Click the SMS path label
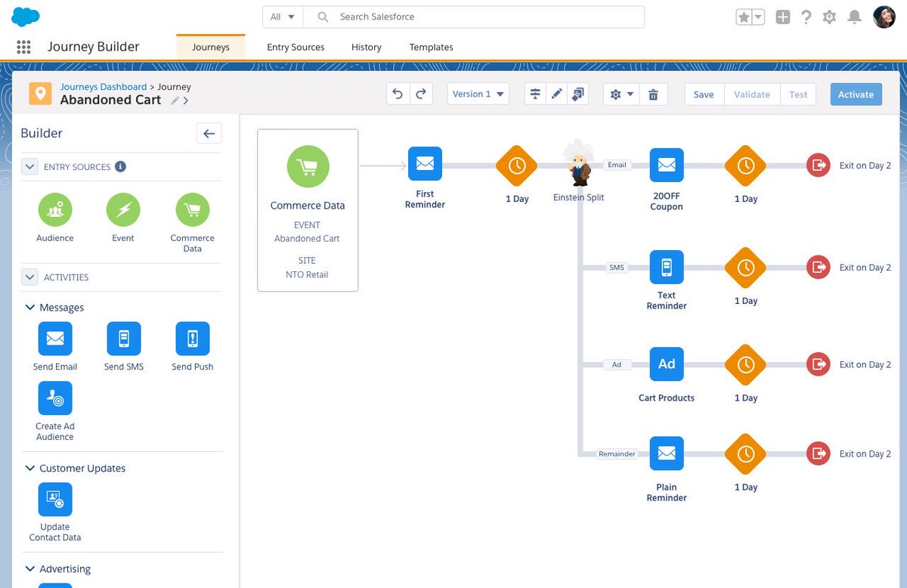Viewport: 907px width, 588px height. tap(617, 268)
